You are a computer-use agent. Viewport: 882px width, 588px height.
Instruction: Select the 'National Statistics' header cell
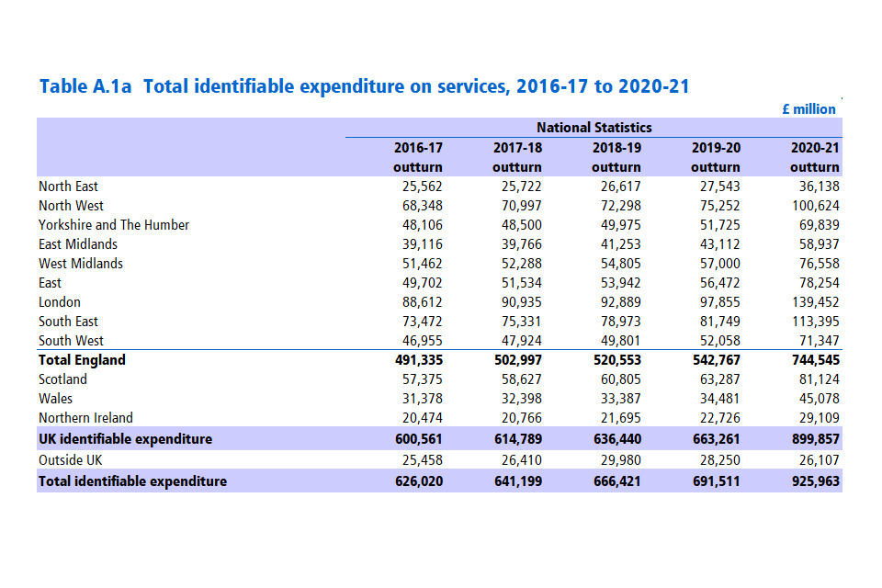(x=594, y=128)
